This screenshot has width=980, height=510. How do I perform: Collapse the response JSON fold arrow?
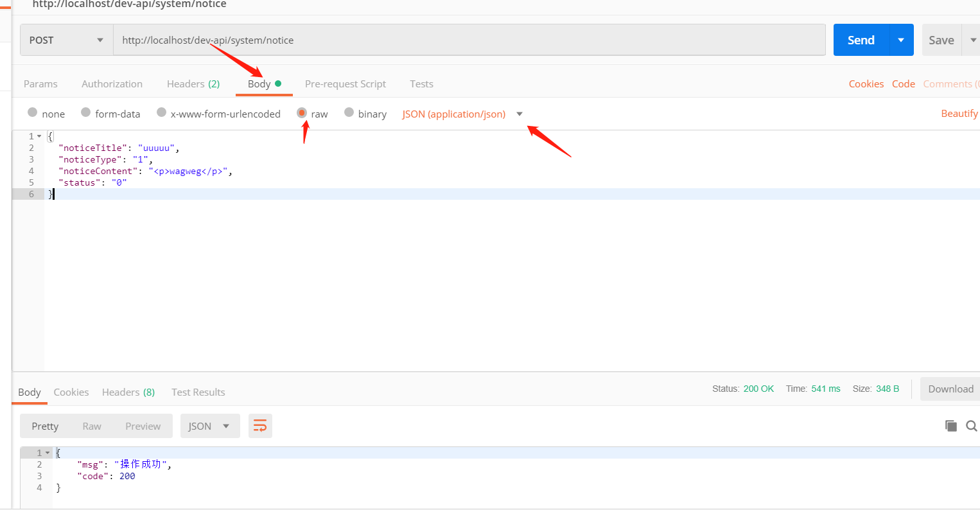click(x=48, y=453)
